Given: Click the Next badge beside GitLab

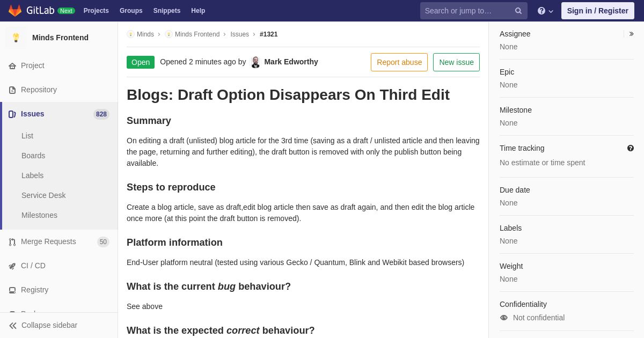Looking at the screenshot, I should pos(66,11).
